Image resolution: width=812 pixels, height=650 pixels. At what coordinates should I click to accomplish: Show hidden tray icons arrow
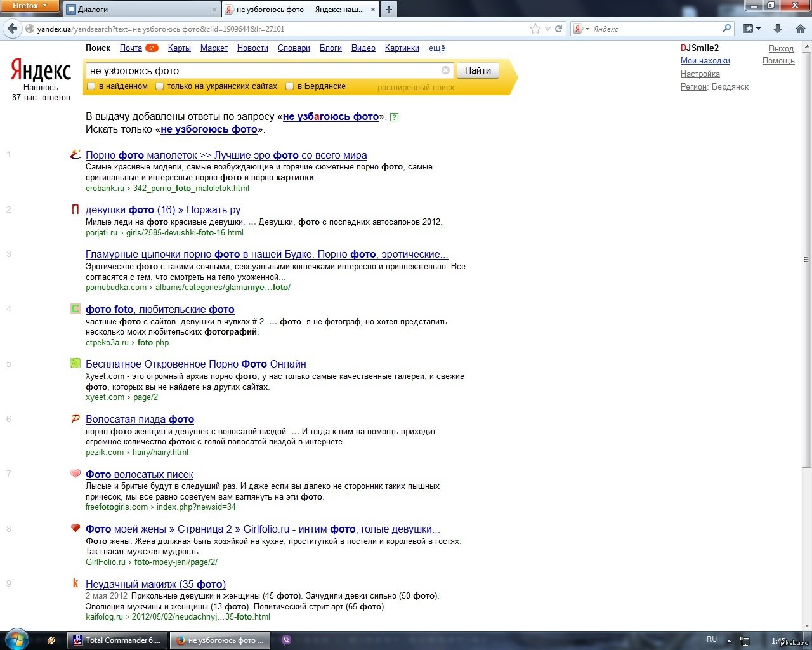tap(729, 641)
